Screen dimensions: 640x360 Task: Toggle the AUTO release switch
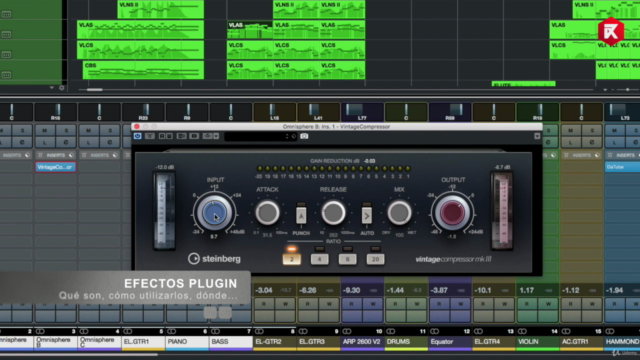tap(367, 216)
